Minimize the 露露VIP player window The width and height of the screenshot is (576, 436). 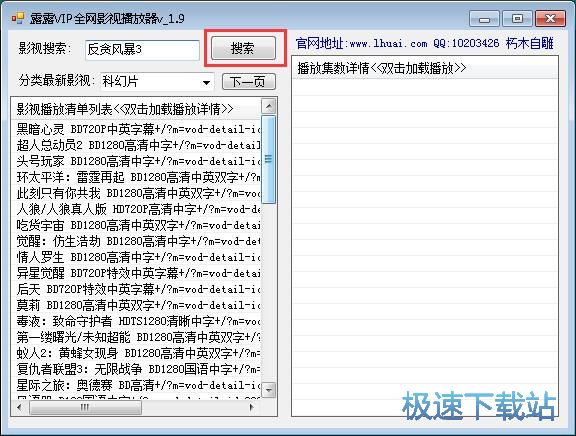coord(484,18)
